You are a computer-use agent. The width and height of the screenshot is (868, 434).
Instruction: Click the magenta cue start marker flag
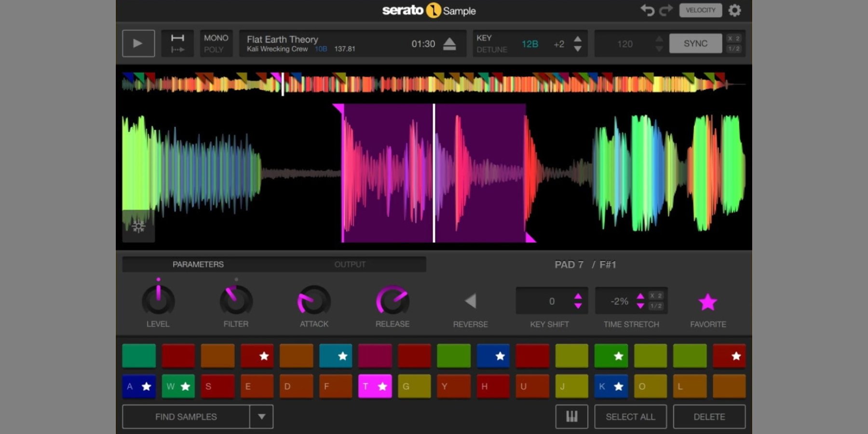(338, 108)
